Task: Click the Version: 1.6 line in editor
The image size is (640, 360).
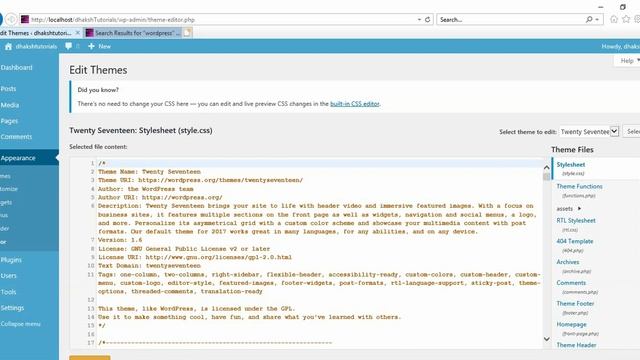Action: tap(120, 240)
